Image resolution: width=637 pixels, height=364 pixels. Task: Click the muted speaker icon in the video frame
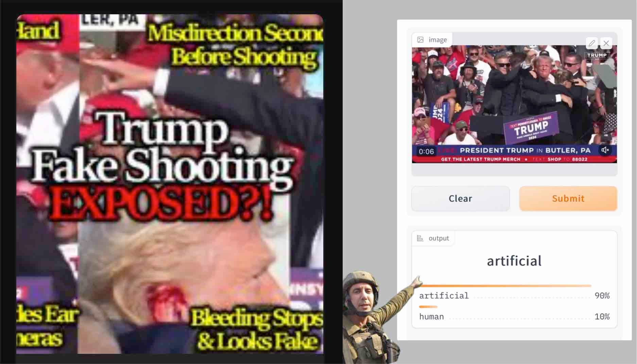click(x=605, y=150)
